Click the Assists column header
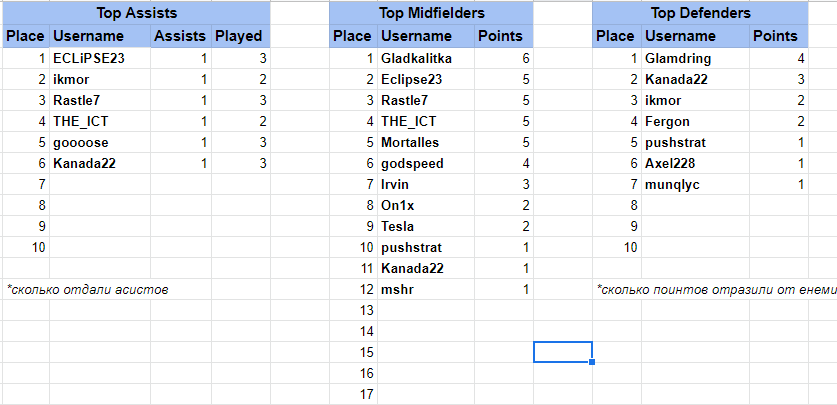Screen dimensions: 837x405 point(180,36)
